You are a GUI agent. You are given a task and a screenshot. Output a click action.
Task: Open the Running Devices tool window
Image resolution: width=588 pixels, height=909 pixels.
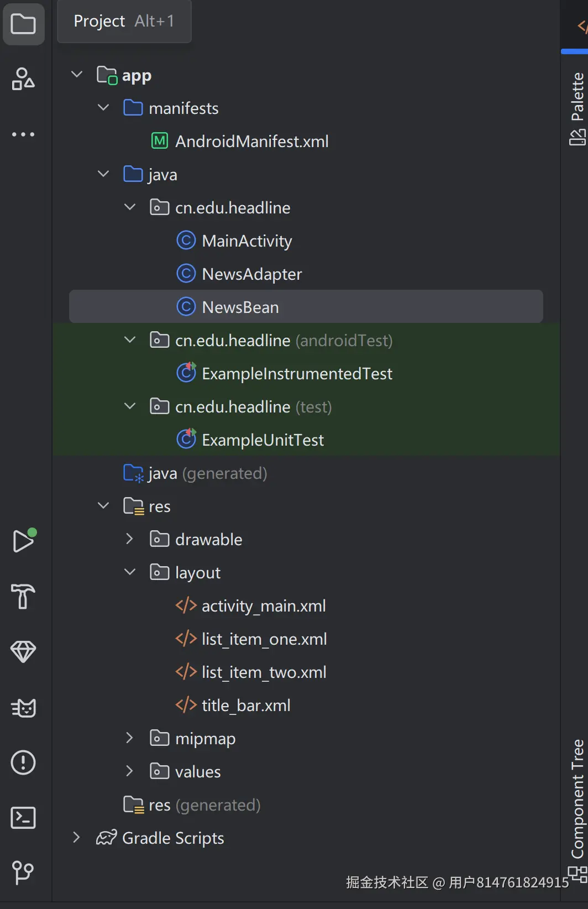click(x=23, y=541)
